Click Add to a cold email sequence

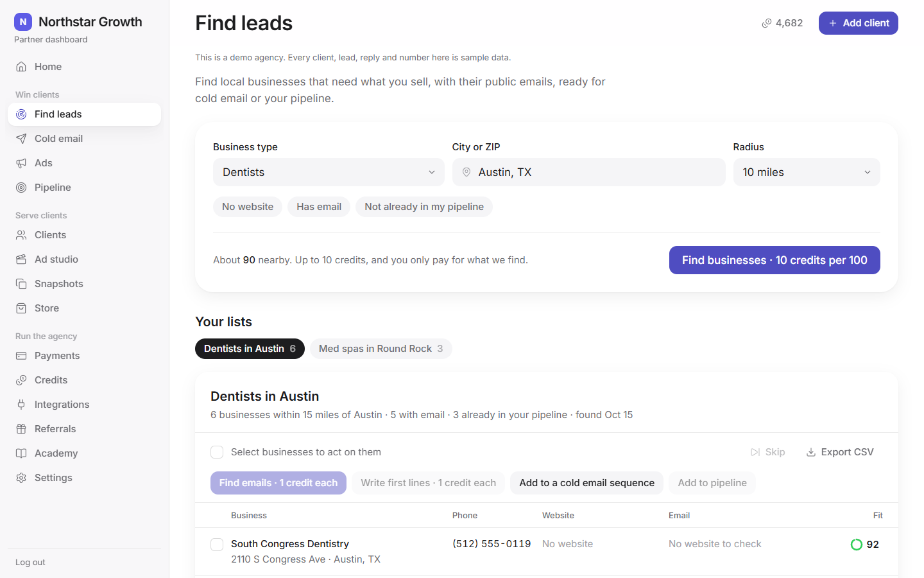click(x=586, y=483)
